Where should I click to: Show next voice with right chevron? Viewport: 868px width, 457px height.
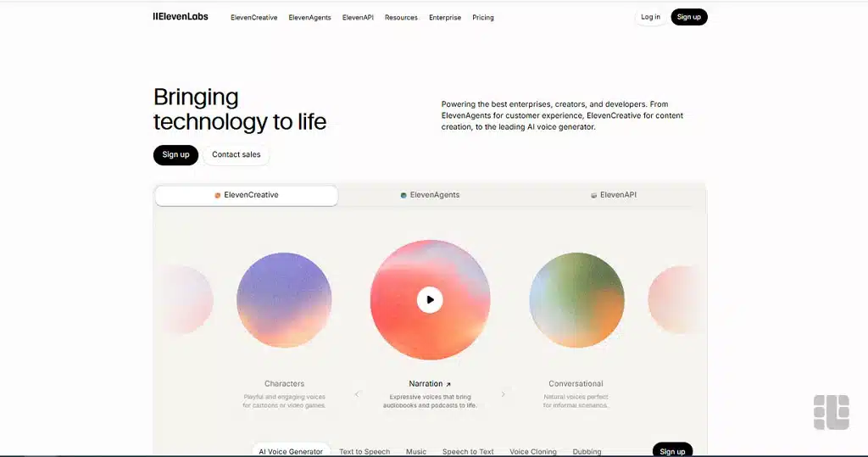tap(503, 394)
